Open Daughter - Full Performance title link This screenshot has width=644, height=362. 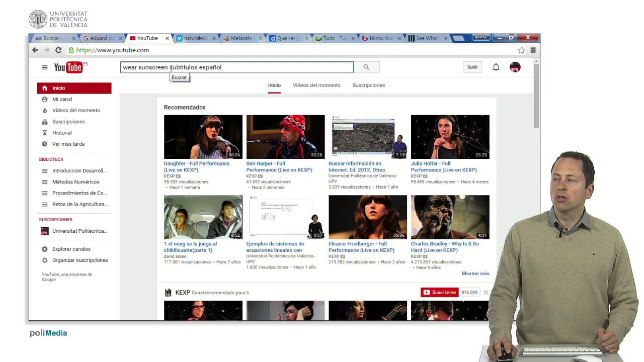(x=197, y=167)
